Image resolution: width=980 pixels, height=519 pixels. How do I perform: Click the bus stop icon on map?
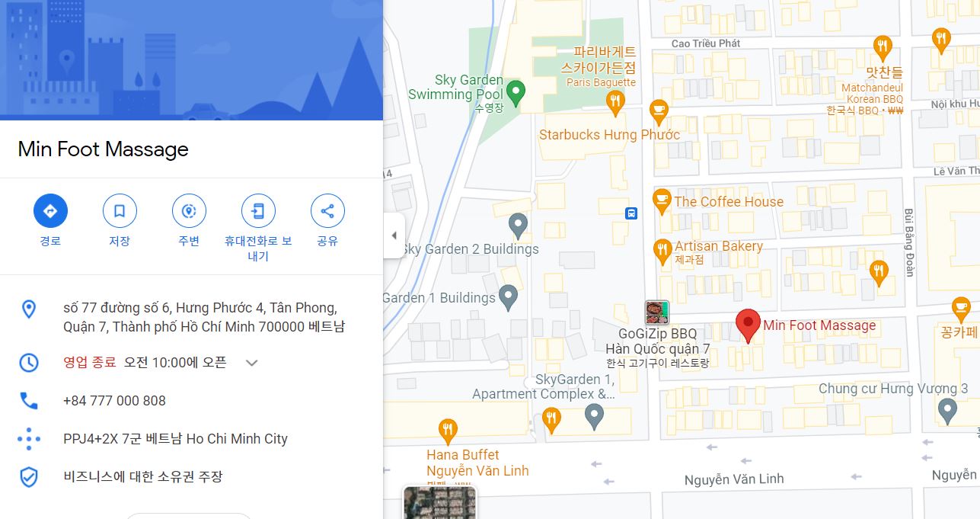[631, 213]
